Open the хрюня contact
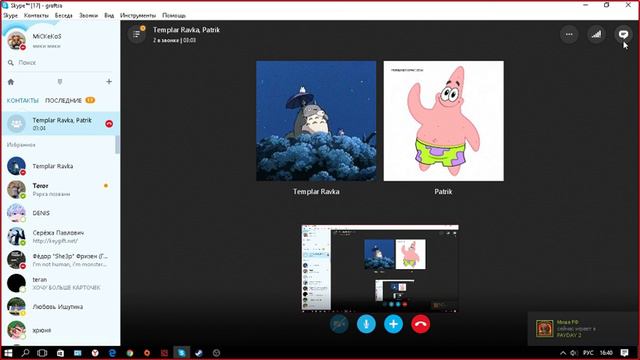640x360 pixels. click(x=60, y=330)
